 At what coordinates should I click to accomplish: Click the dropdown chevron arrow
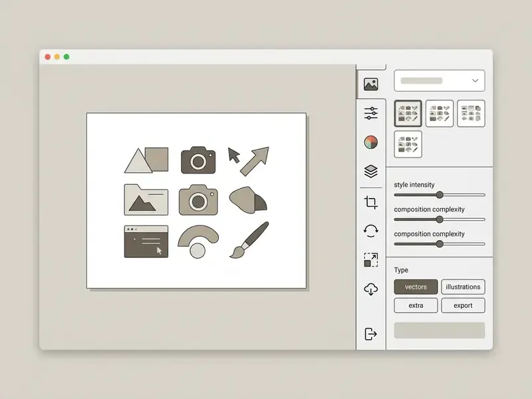[475, 80]
